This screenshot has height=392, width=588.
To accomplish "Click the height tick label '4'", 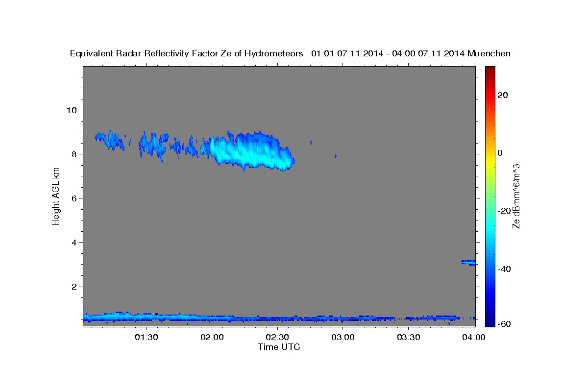I will pyautogui.click(x=74, y=242).
